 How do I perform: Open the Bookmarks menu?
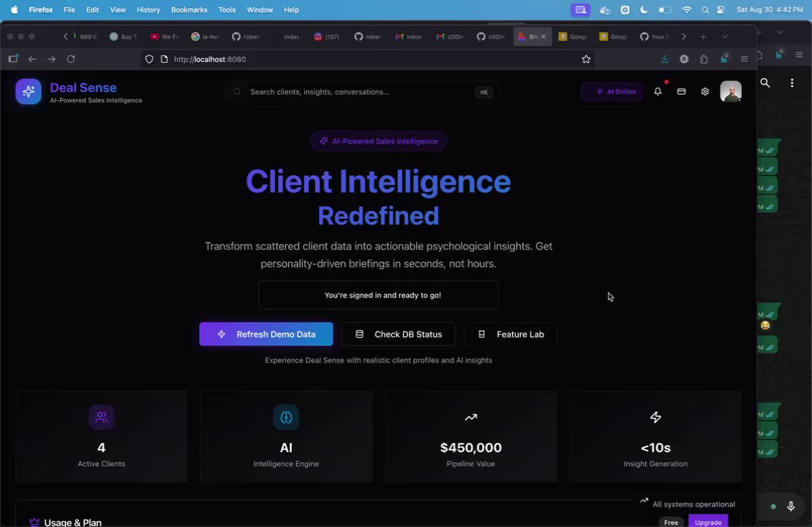pyautogui.click(x=189, y=10)
